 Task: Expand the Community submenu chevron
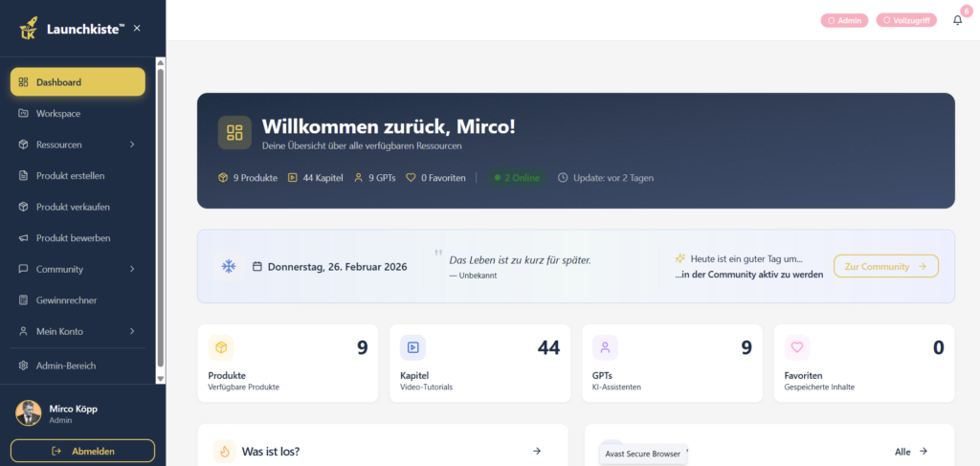click(x=132, y=269)
